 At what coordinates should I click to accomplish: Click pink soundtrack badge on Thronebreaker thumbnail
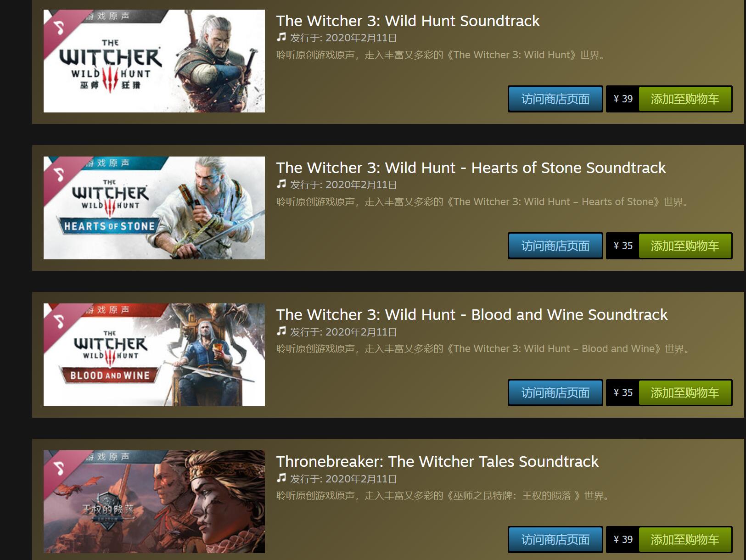coord(60,468)
